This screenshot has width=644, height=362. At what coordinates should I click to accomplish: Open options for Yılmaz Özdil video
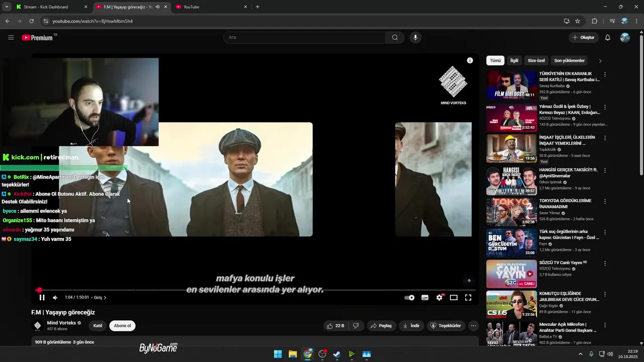click(x=605, y=107)
